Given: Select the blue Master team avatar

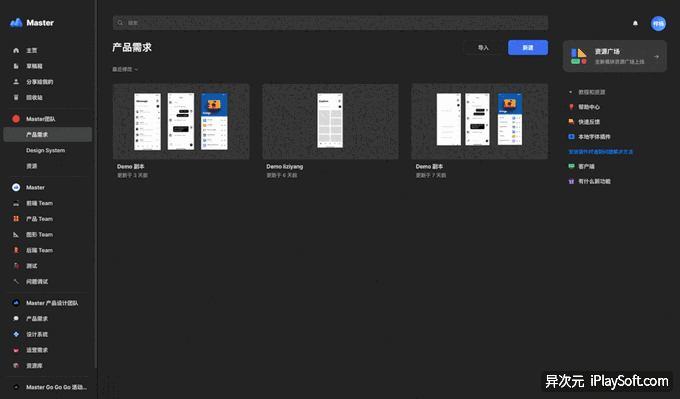Looking at the screenshot, I should [x=16, y=187].
